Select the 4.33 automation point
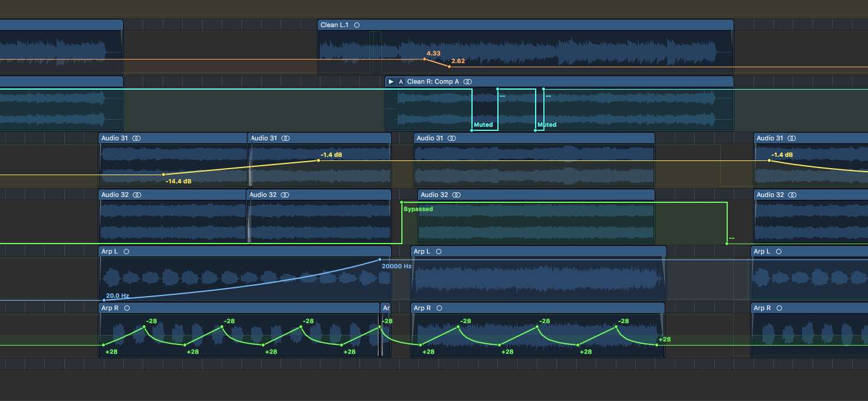 [x=424, y=59]
